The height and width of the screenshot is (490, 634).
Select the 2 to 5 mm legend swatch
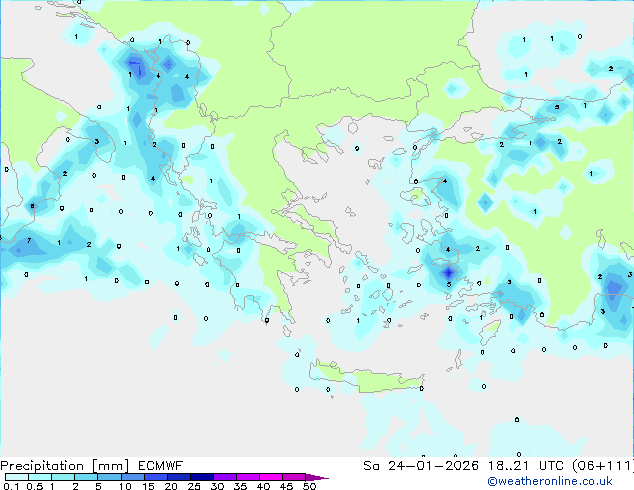pyautogui.click(x=86, y=477)
